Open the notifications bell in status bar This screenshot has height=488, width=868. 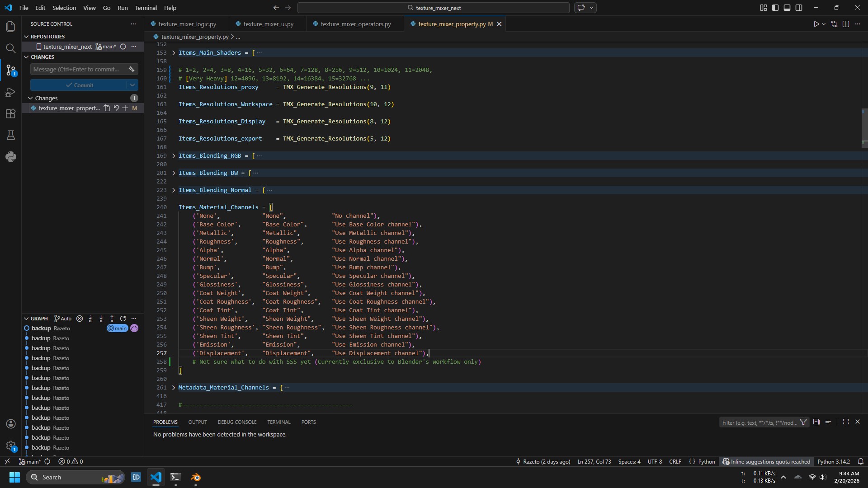pyautogui.click(x=861, y=461)
